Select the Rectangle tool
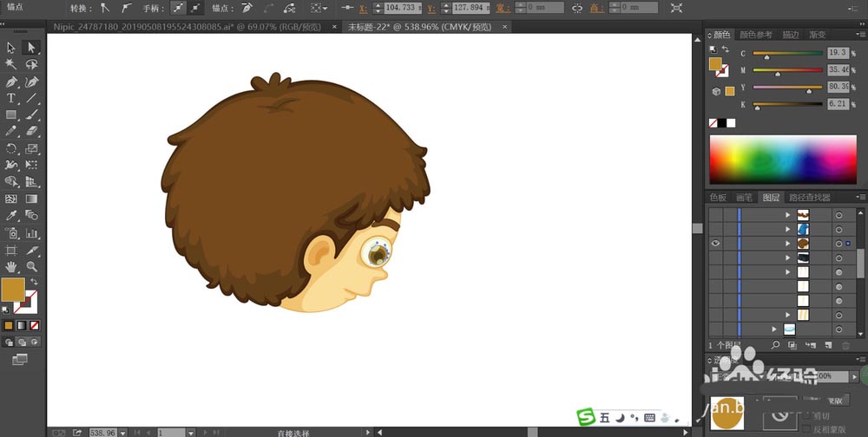 (x=11, y=114)
